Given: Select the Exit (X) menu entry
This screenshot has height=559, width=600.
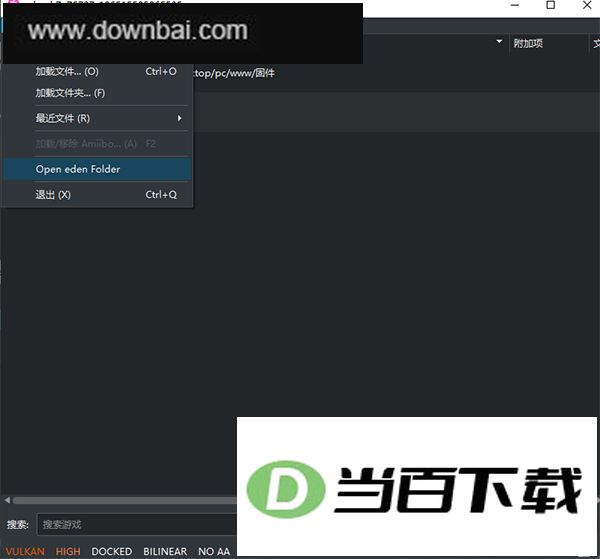Looking at the screenshot, I should 98,195.
